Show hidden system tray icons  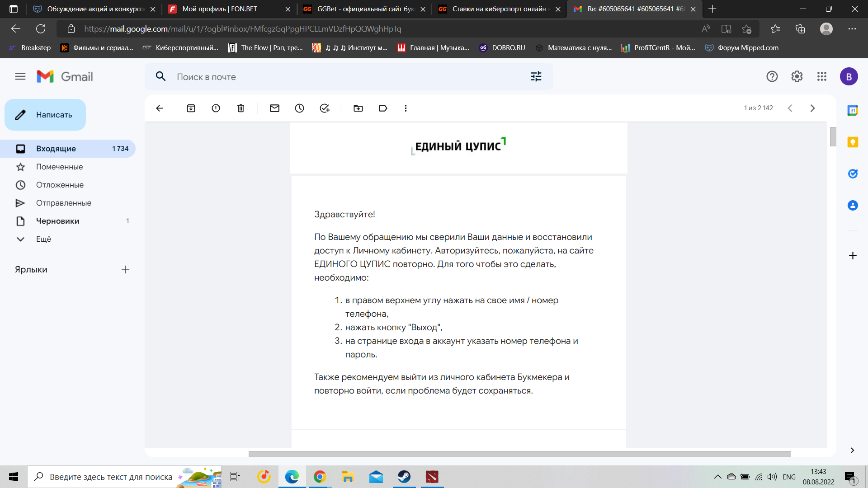pyautogui.click(x=717, y=477)
